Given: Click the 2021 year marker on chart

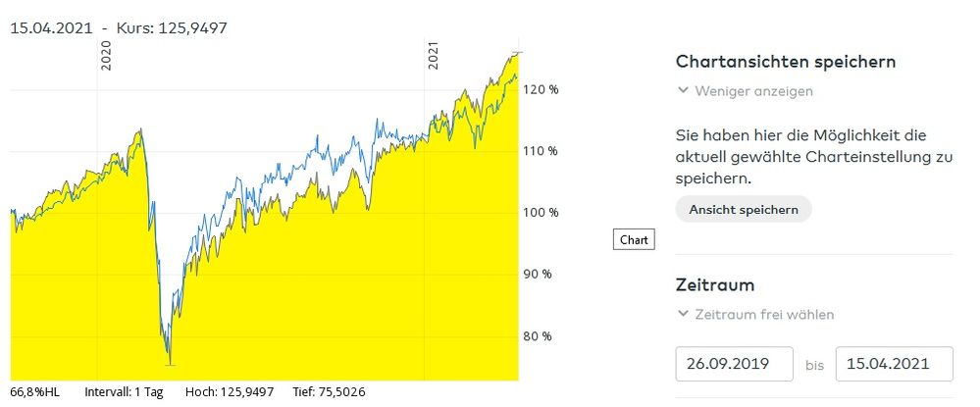Looking at the screenshot, I should click(x=433, y=55).
